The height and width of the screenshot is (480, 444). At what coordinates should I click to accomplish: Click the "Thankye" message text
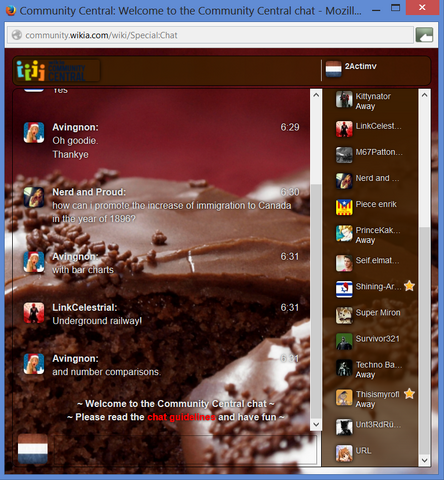(x=70, y=155)
